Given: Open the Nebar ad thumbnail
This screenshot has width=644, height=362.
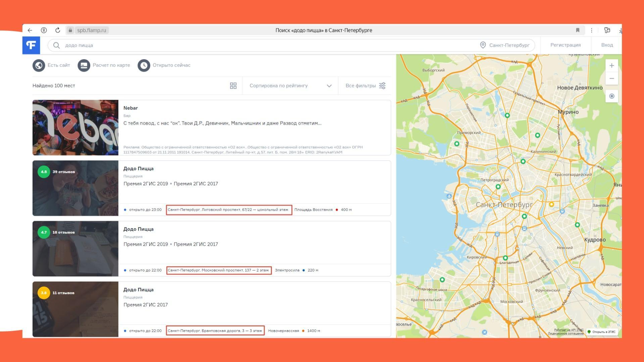Looking at the screenshot, I should coord(76,128).
